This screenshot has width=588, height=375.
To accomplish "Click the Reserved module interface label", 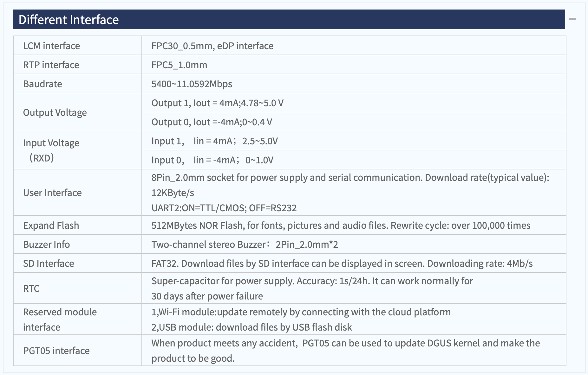I will click(60, 319).
